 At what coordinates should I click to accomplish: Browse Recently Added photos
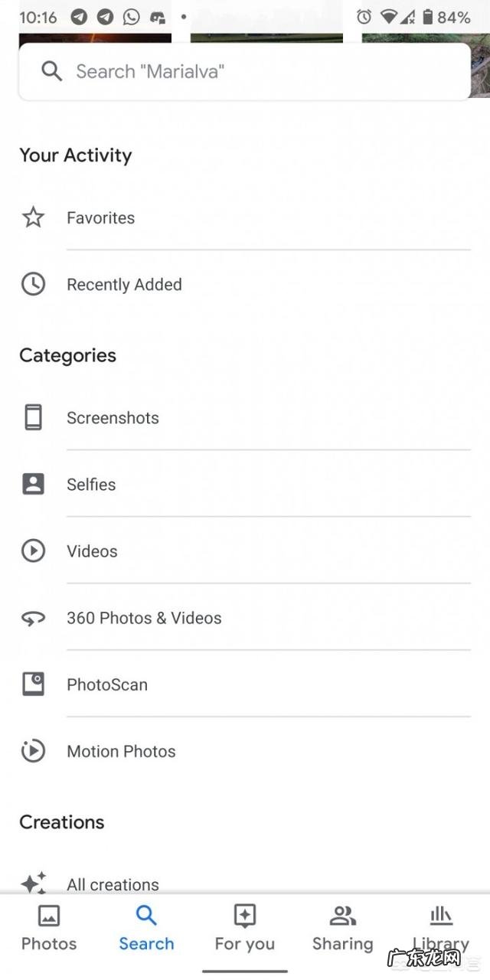click(124, 284)
